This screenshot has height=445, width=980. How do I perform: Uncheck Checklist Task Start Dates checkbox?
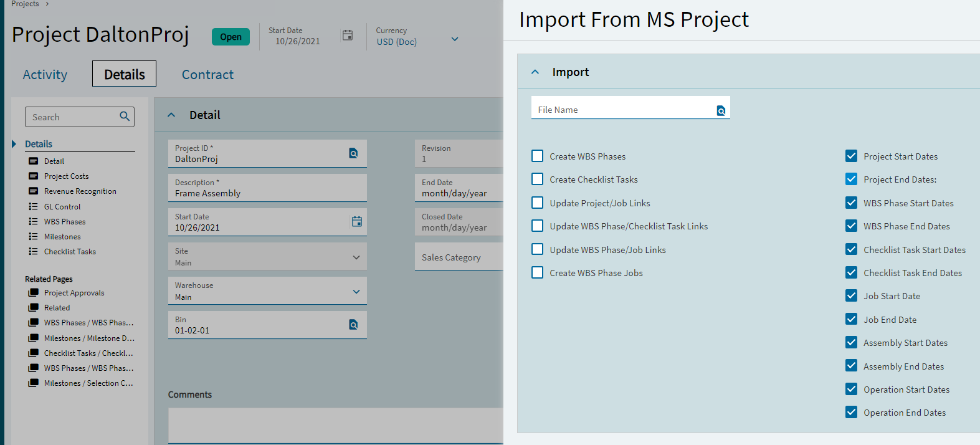(x=851, y=249)
